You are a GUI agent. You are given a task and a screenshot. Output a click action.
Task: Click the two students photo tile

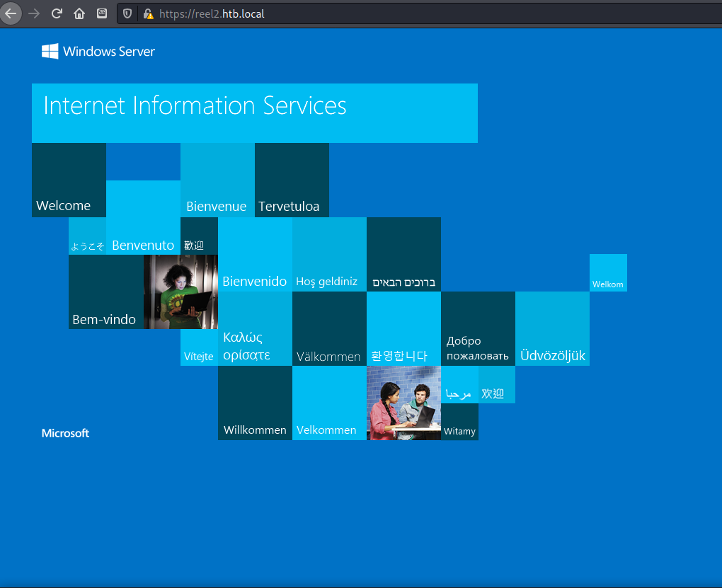click(x=403, y=403)
